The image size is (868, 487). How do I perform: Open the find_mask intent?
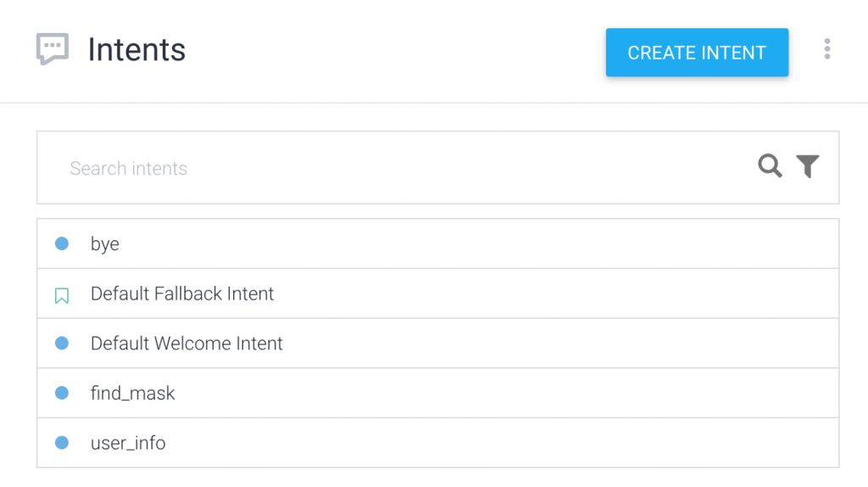[x=132, y=394]
